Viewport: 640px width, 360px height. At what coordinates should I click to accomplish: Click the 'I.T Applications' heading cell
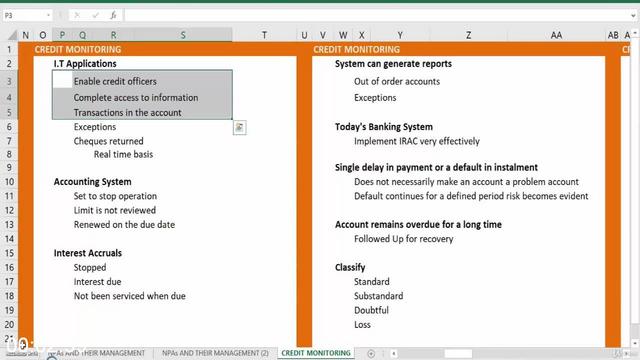coord(85,64)
